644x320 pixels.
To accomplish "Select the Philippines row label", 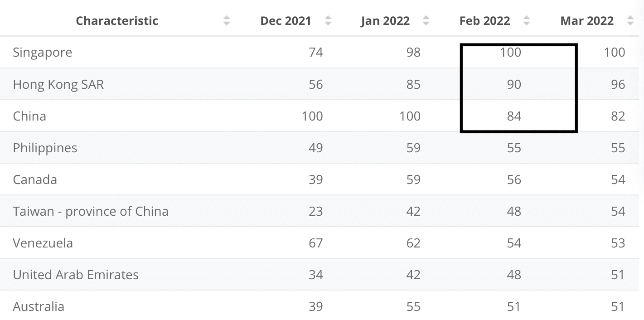I will [45, 148].
